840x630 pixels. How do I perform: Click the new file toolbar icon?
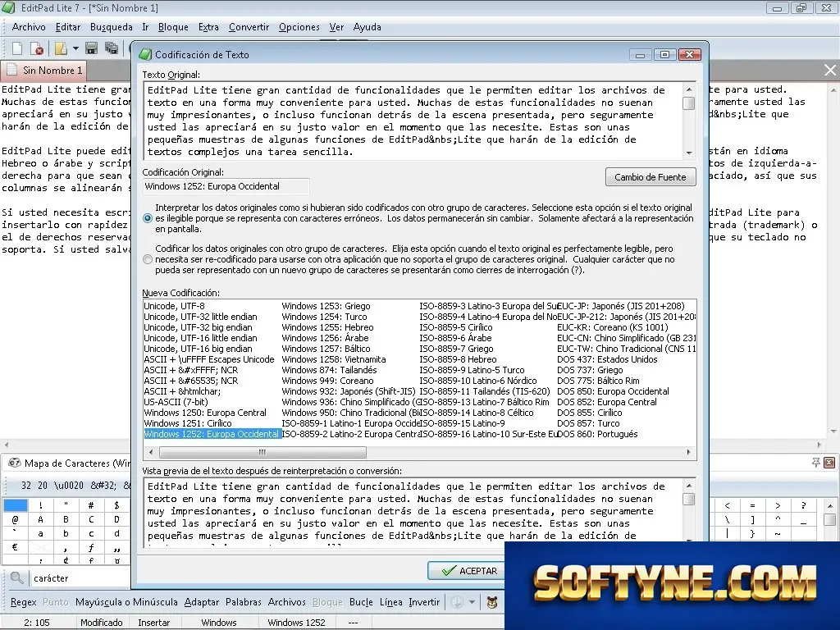click(x=17, y=48)
